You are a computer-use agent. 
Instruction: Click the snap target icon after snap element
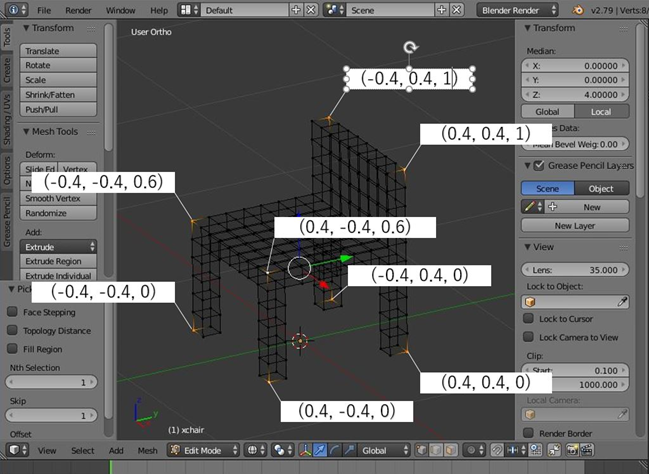pos(536,450)
